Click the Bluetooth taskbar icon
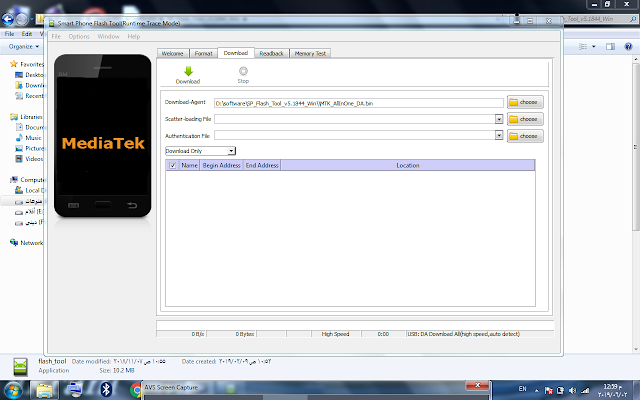The height and width of the screenshot is (400, 640). pyautogui.click(x=106, y=389)
